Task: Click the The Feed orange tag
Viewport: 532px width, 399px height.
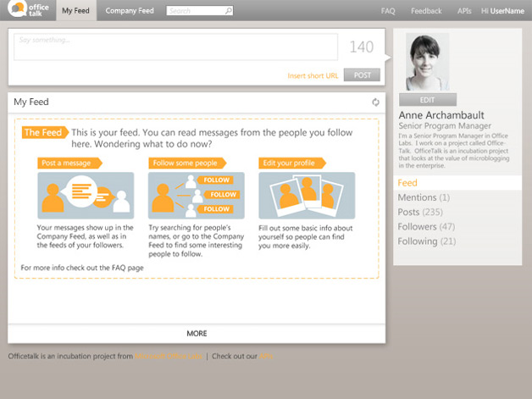Action: coord(45,132)
